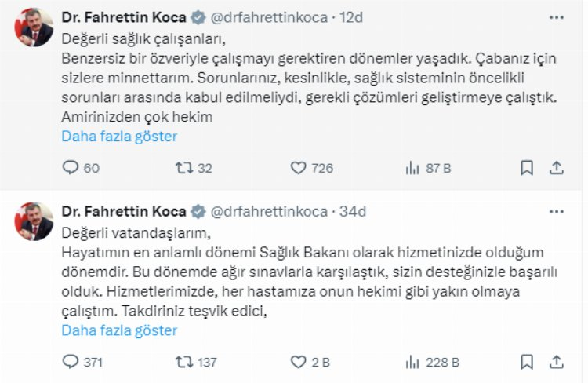Open more options for the 34d tweet
Viewport: 588px width, 383px height.
click(x=556, y=212)
